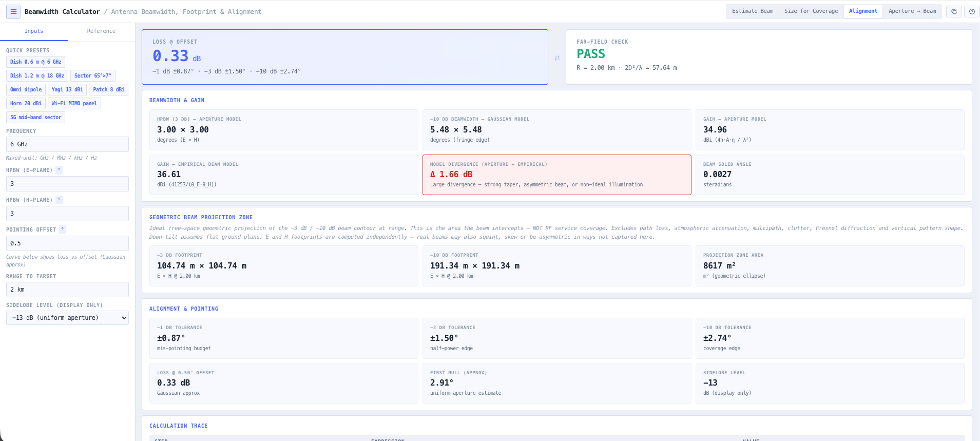Image resolution: width=980 pixels, height=441 pixels.
Task: Click the aperture model gain value 34.96
Action: tap(715, 130)
